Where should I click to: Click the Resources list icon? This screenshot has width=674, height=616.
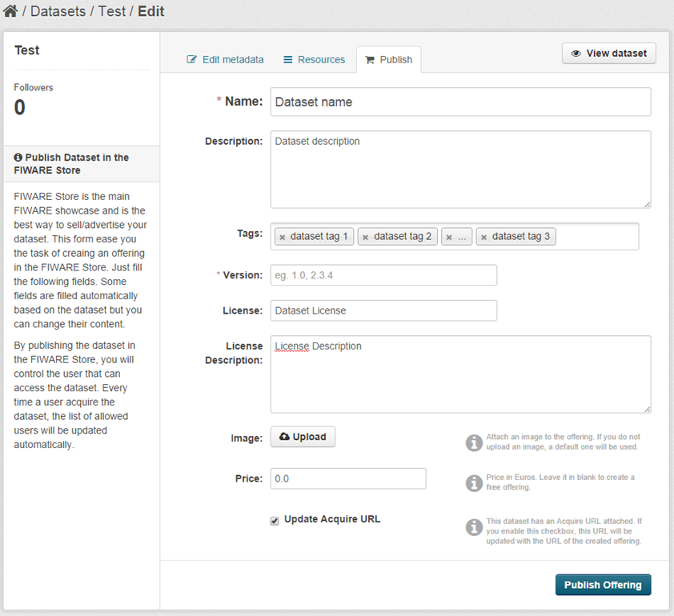[288, 60]
